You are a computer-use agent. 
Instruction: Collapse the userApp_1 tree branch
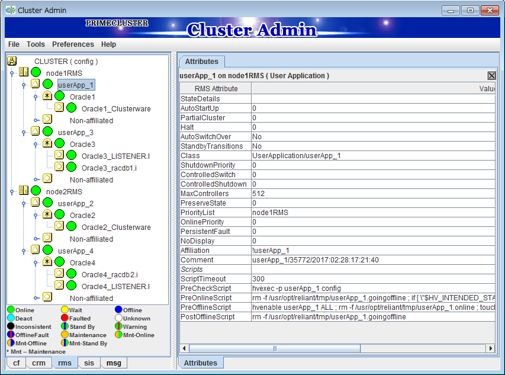pyautogui.click(x=24, y=85)
